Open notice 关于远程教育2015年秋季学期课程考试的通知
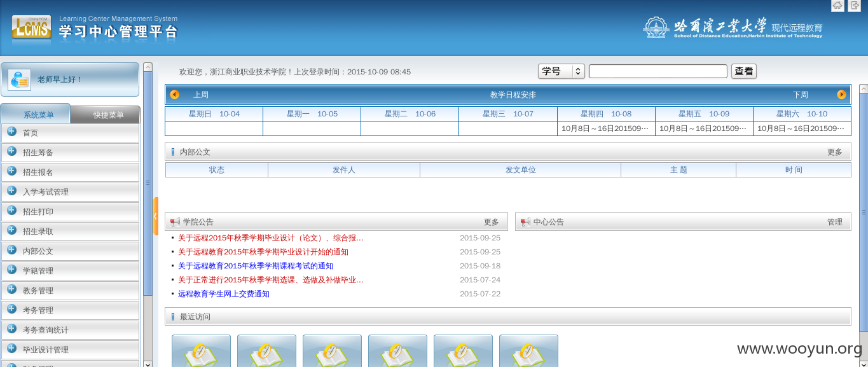The width and height of the screenshot is (868, 367). point(256,266)
